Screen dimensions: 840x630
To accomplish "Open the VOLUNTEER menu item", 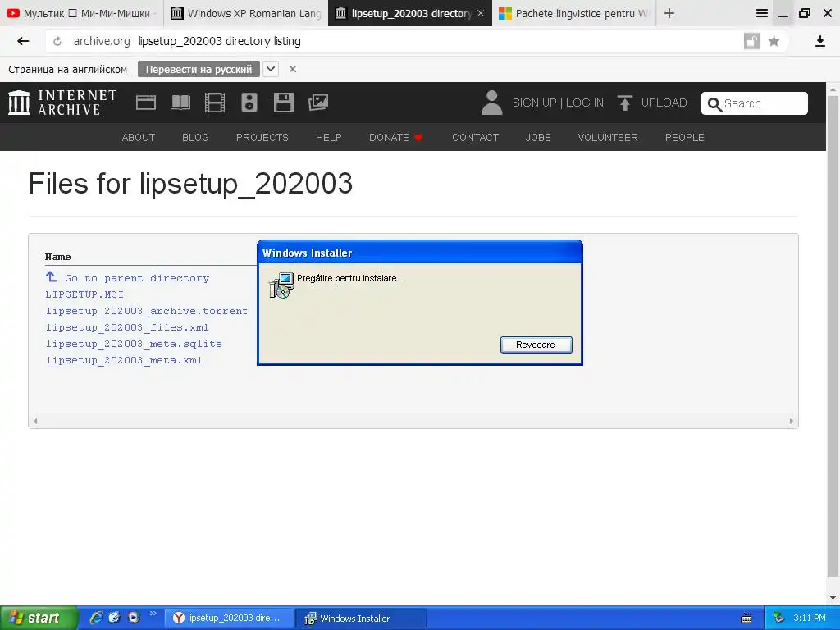I will (608, 138).
